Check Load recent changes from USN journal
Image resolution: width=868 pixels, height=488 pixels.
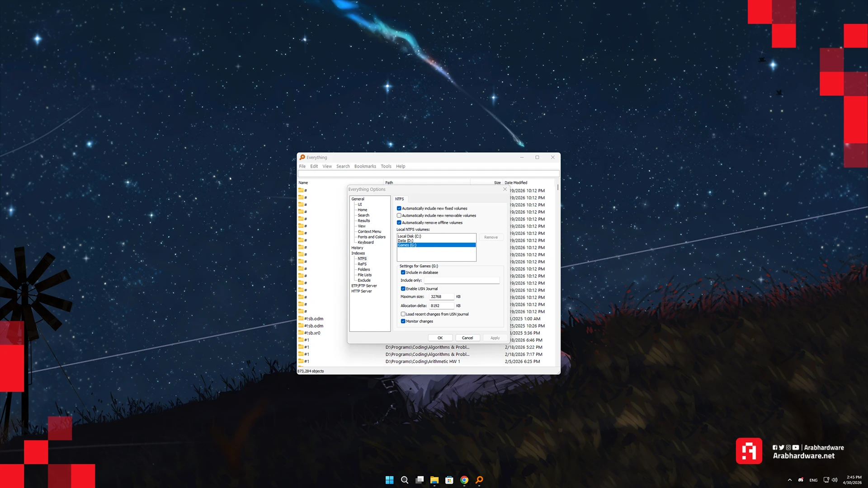(403, 314)
